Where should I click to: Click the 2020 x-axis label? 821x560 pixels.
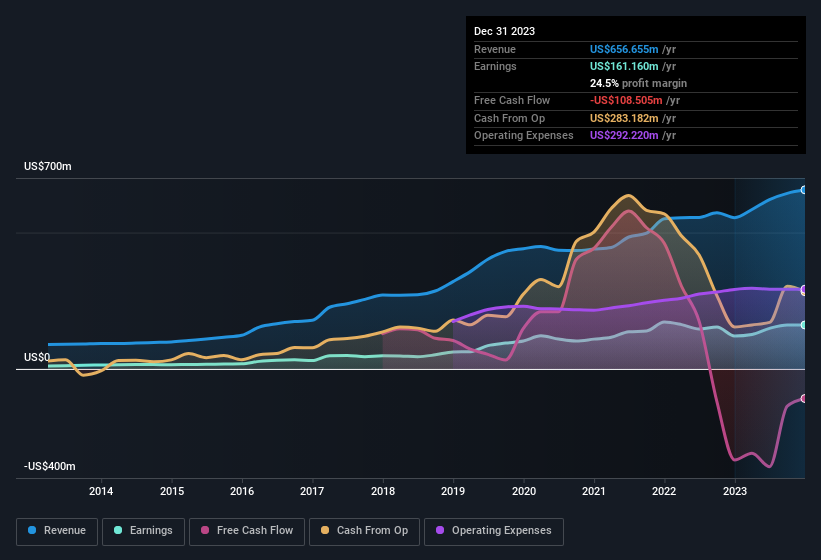coord(524,491)
